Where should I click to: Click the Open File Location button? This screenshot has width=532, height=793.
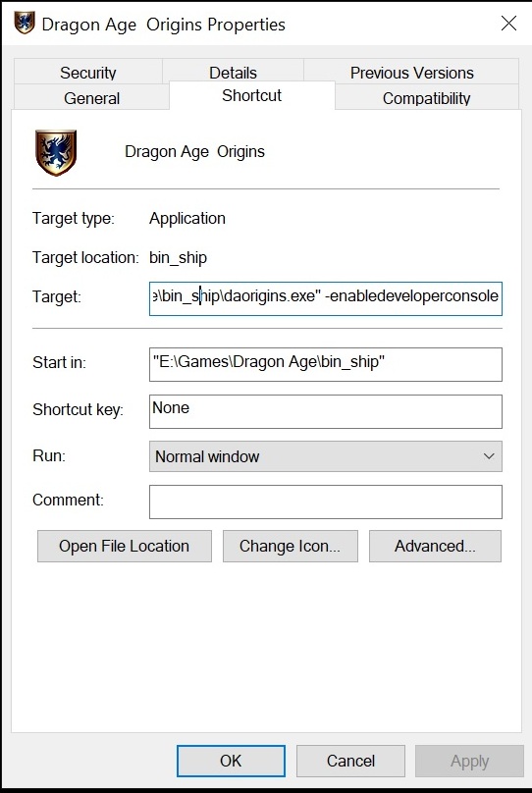coord(125,547)
